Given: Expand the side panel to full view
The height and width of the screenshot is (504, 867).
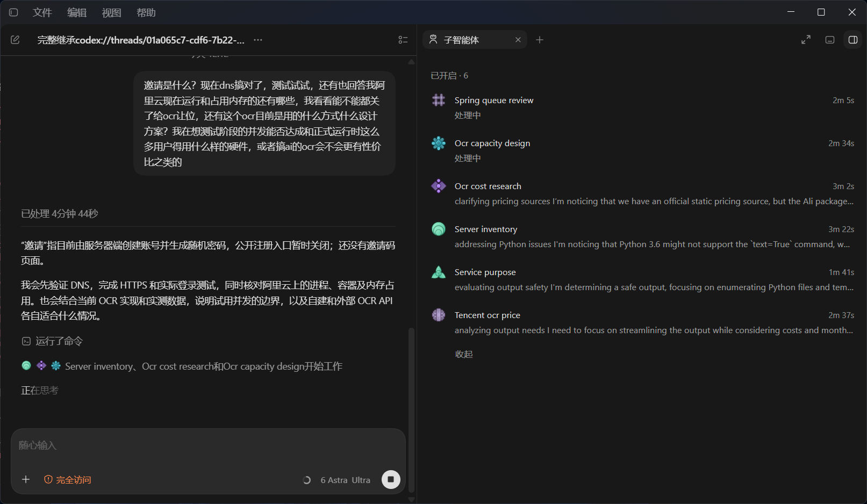Looking at the screenshot, I should pos(806,40).
